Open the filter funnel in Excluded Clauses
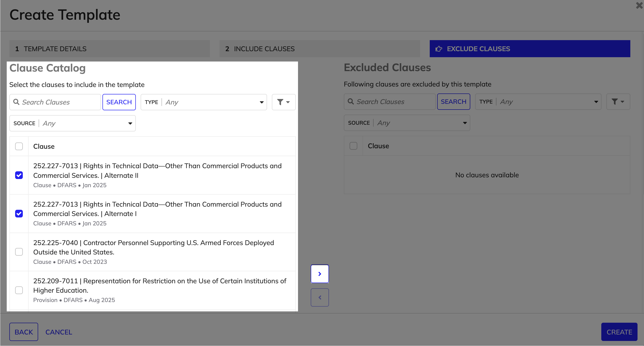The image size is (644, 346). 618,101
